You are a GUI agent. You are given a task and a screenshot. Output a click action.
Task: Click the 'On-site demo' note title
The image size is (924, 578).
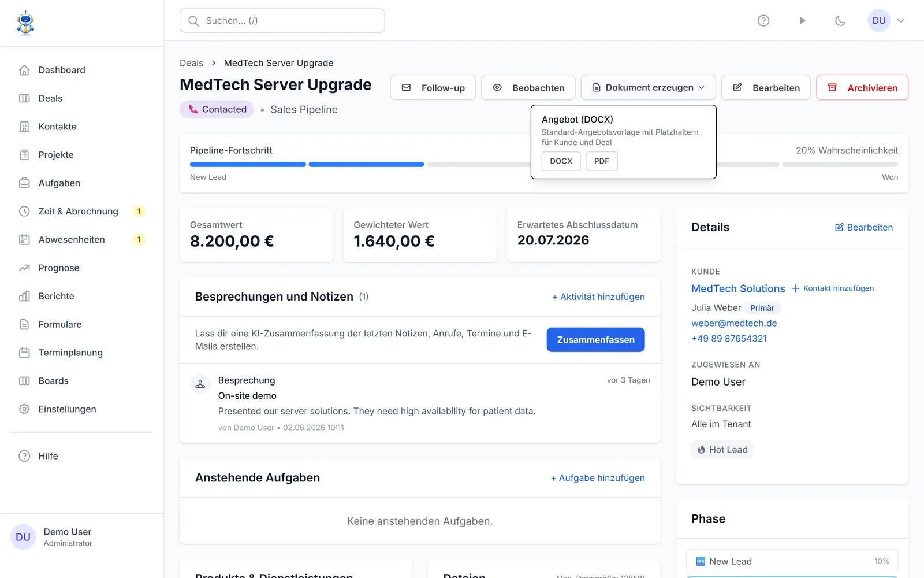click(x=247, y=396)
